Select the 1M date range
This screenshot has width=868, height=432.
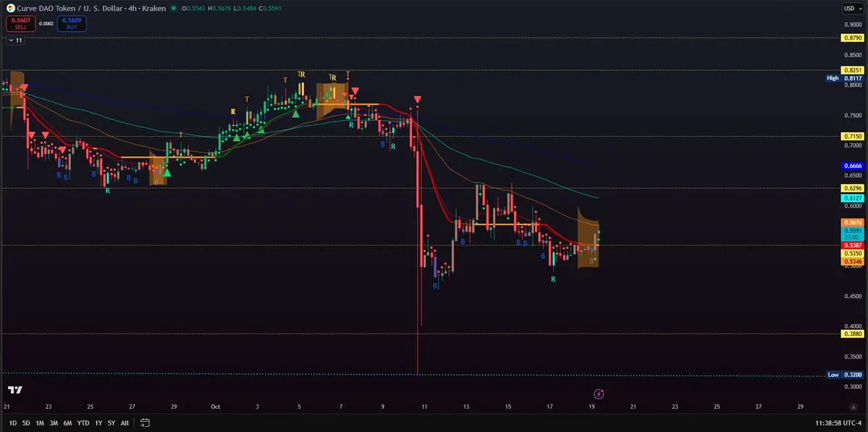click(40, 423)
